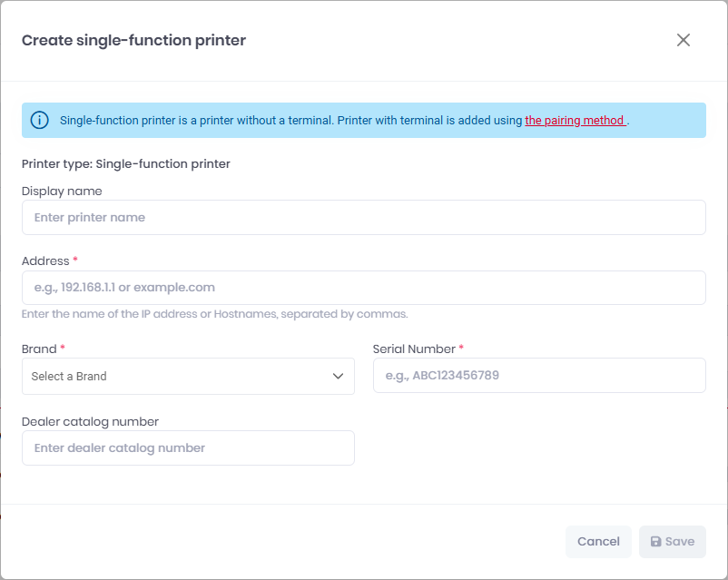
Task: Click the Serial Number label
Action: point(414,349)
